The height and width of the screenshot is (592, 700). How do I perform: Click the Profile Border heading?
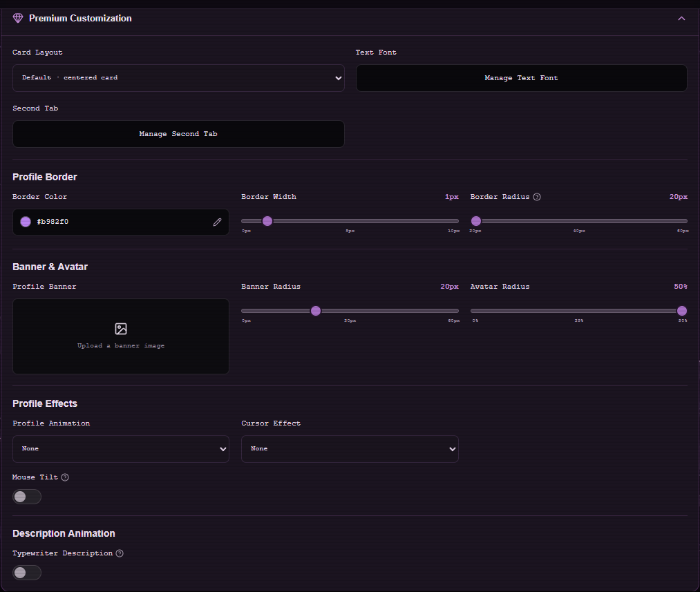45,177
